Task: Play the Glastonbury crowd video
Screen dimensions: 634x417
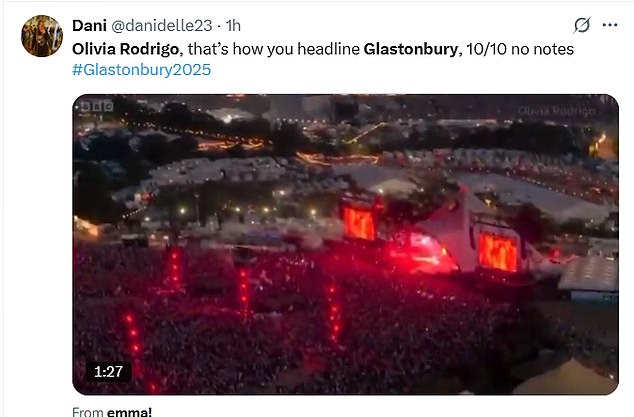Action: 345,244
